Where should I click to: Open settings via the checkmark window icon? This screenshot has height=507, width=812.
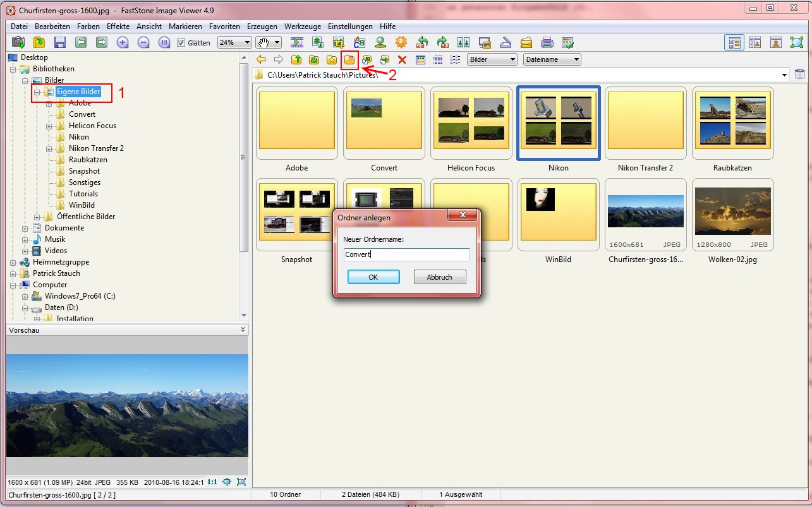[568, 42]
